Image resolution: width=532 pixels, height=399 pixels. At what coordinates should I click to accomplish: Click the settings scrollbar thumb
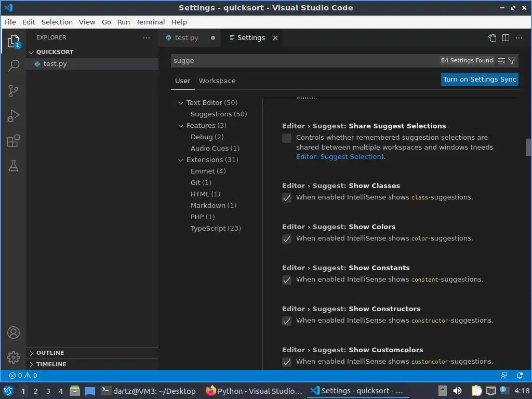pos(528,147)
